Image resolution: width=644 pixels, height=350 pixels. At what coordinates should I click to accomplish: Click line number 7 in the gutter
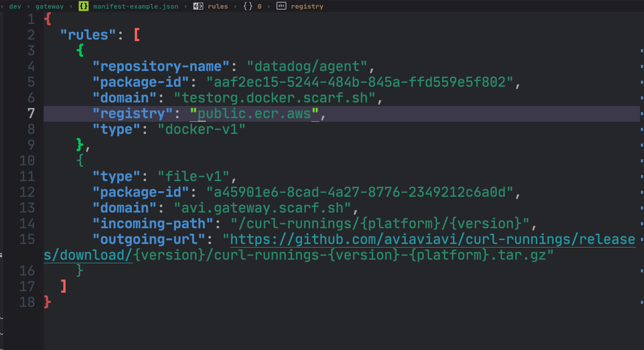[30, 114]
